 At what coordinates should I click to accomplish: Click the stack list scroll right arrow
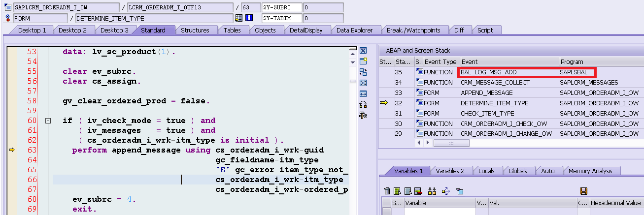(x=427, y=143)
